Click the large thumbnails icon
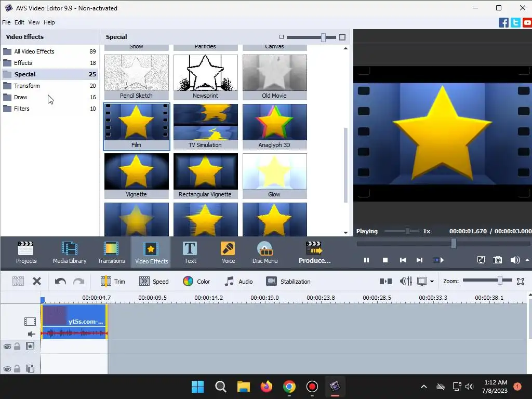This screenshot has height=399, width=532. tap(342, 37)
